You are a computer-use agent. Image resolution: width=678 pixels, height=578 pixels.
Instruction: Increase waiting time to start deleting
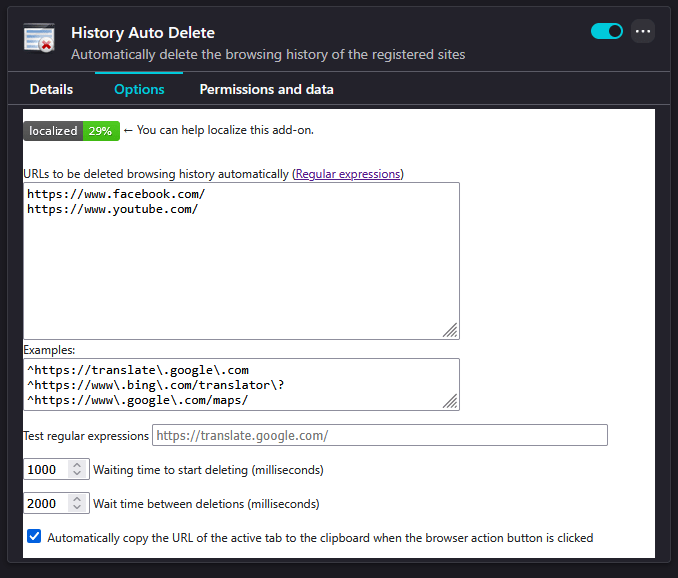tap(77, 465)
